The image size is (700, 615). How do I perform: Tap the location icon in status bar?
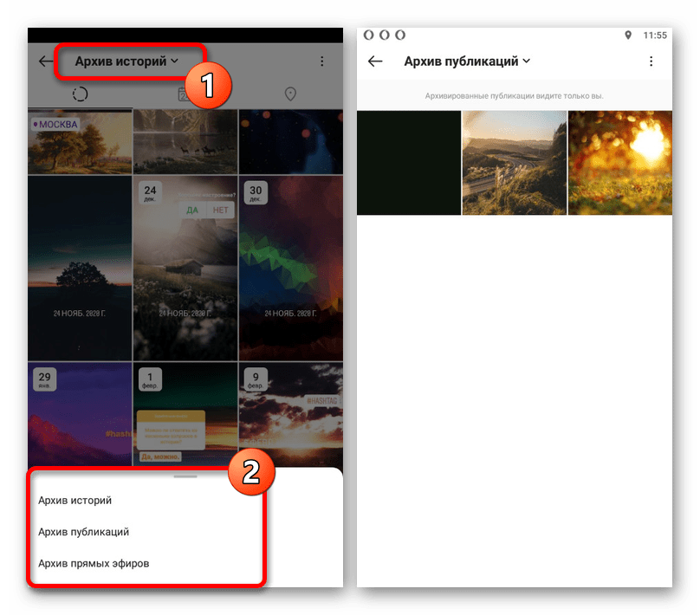point(628,36)
